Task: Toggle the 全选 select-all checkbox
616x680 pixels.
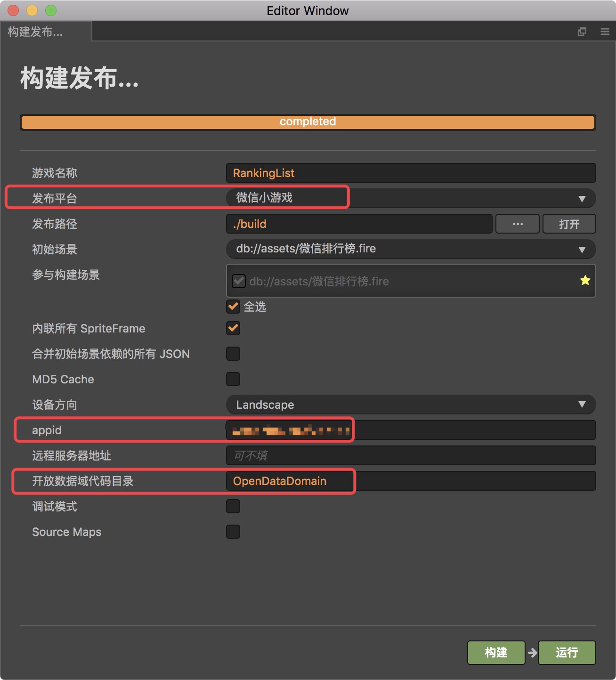Action: pos(233,307)
